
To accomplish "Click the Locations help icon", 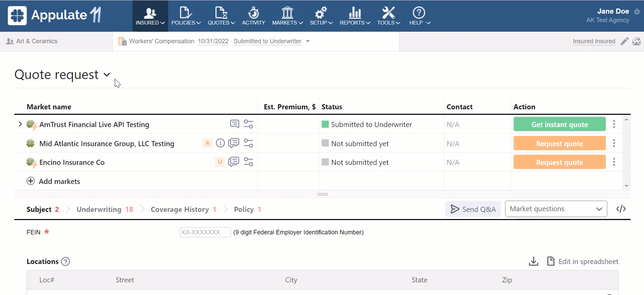I will 65,261.
